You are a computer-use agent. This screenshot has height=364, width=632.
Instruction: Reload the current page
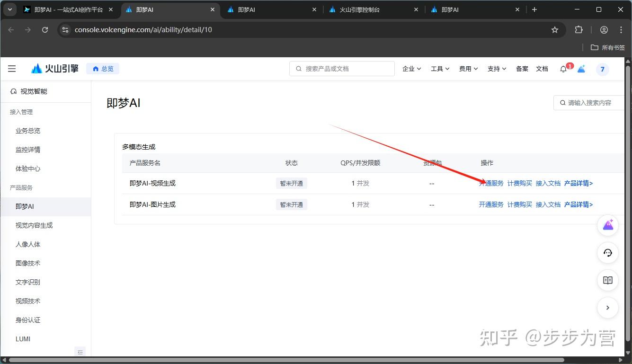coord(45,30)
